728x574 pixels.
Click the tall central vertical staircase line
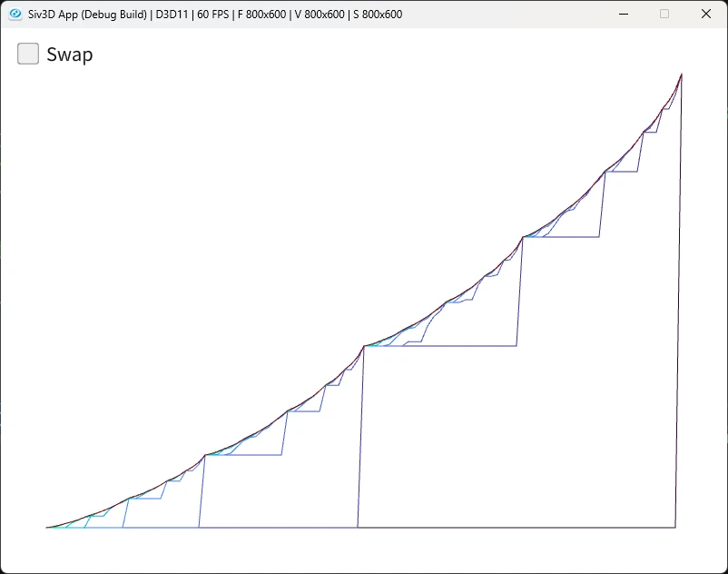360,437
